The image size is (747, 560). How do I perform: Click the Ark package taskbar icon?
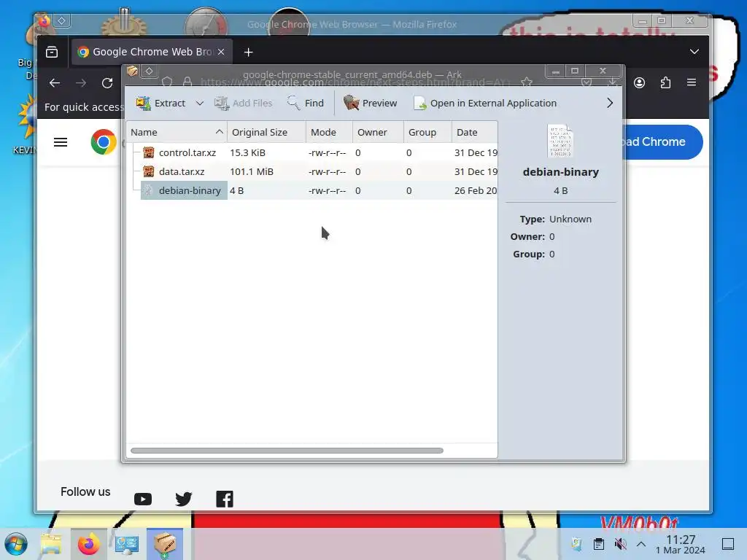pos(165,544)
